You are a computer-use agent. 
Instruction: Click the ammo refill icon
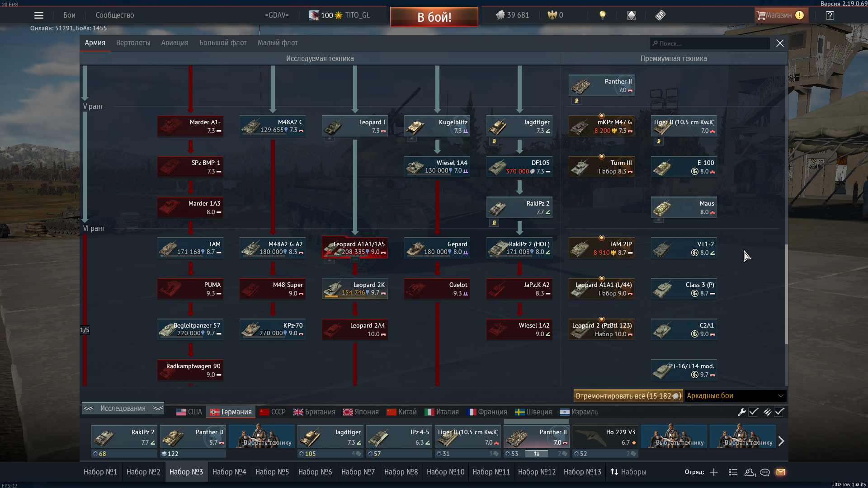767,412
